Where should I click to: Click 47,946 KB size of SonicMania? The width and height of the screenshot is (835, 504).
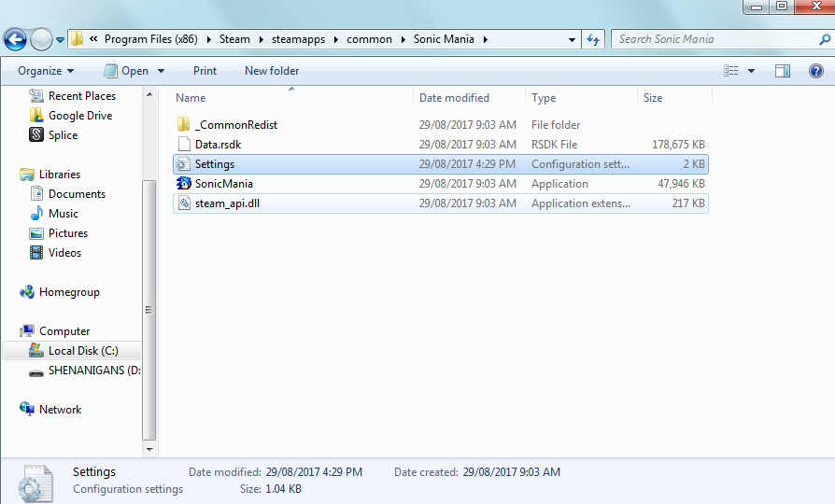tap(681, 184)
